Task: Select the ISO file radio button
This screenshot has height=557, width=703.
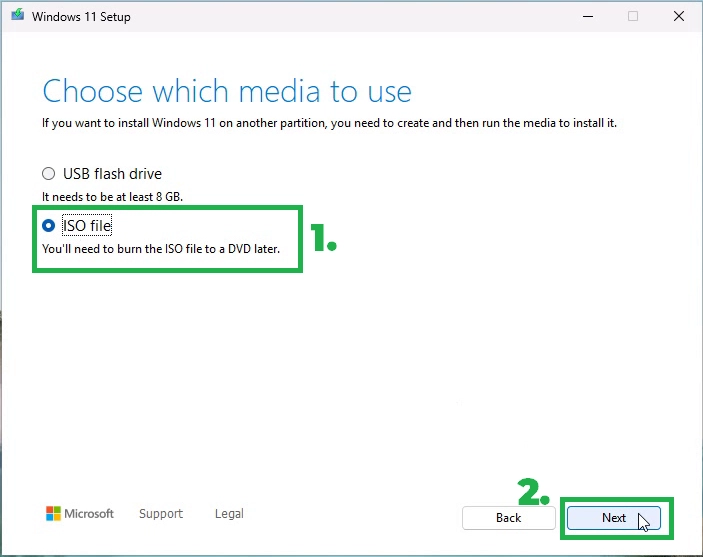Action: coord(48,226)
